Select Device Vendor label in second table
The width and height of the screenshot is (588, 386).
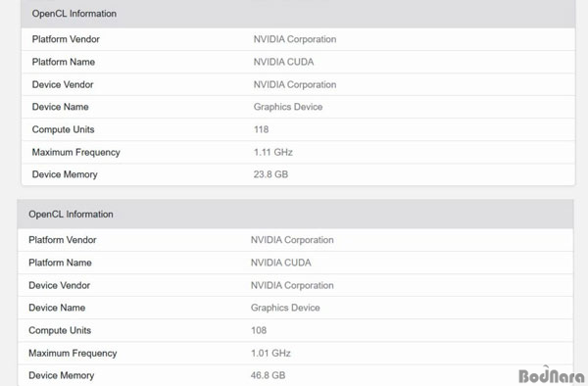(59, 285)
